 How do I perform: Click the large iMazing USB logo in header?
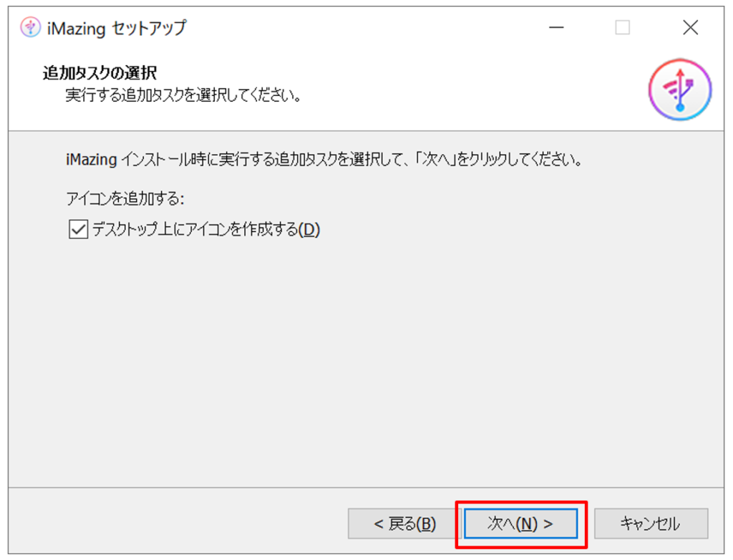[680, 90]
